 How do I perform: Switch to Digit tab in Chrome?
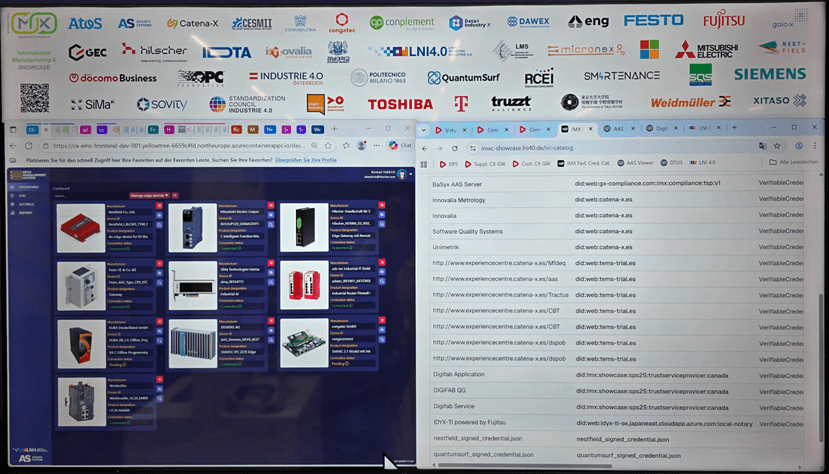(661, 128)
